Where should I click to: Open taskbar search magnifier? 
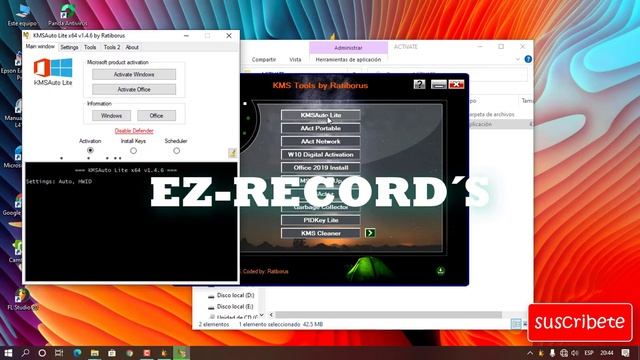click(25, 353)
